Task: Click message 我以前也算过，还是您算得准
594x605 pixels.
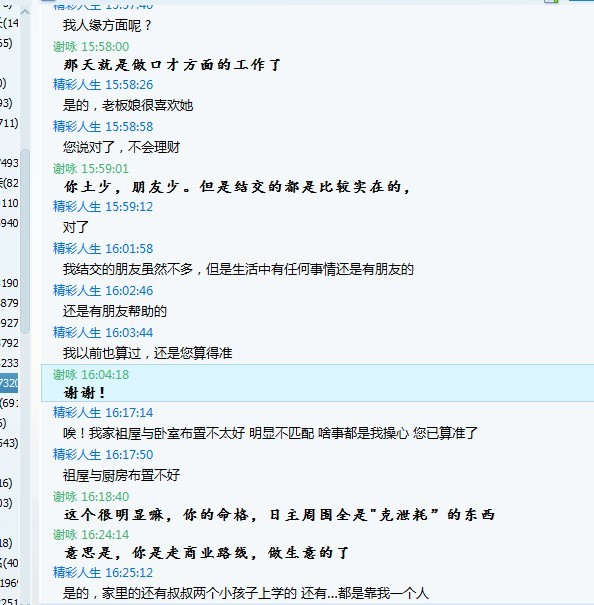Action: tap(147, 353)
